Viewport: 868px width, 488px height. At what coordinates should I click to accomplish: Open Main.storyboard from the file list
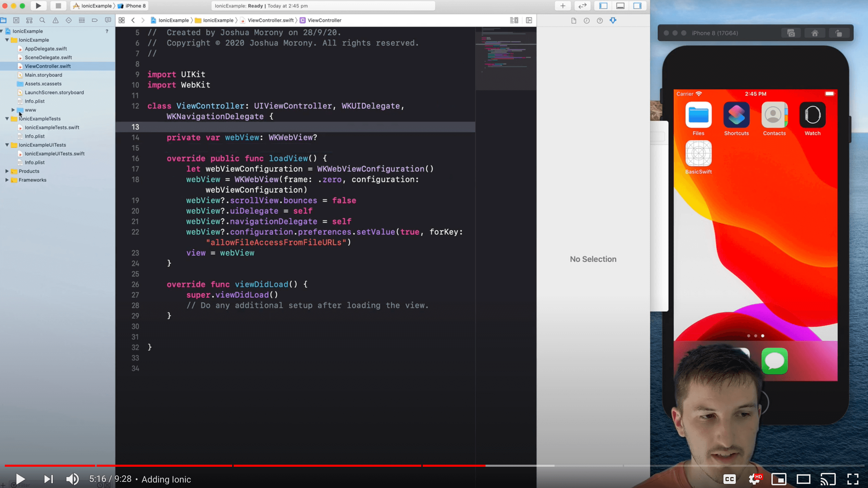[x=43, y=75]
